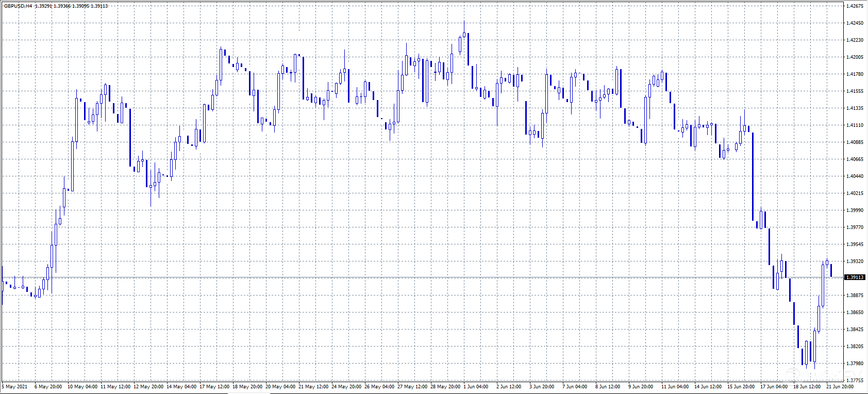Click the 1.39320 price axis label
Screen dimensions: 868x394
pos(855,261)
